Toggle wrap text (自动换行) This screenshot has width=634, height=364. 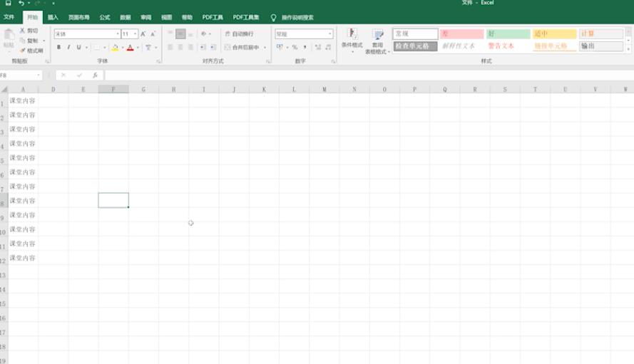240,34
